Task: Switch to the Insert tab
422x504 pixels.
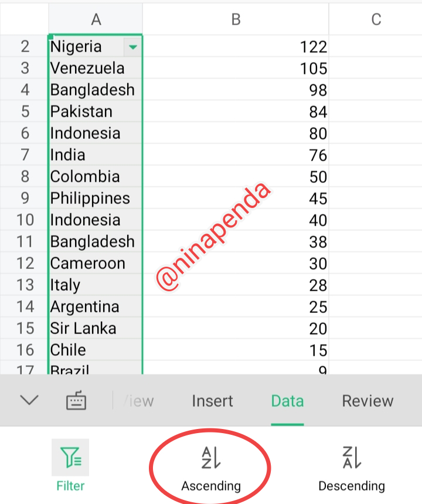Action: pyautogui.click(x=212, y=401)
